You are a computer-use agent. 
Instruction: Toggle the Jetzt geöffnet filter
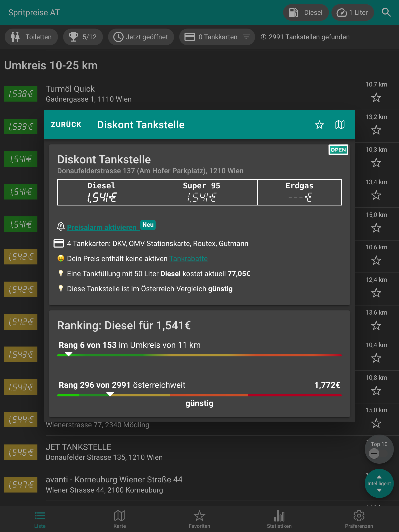pyautogui.click(x=141, y=37)
